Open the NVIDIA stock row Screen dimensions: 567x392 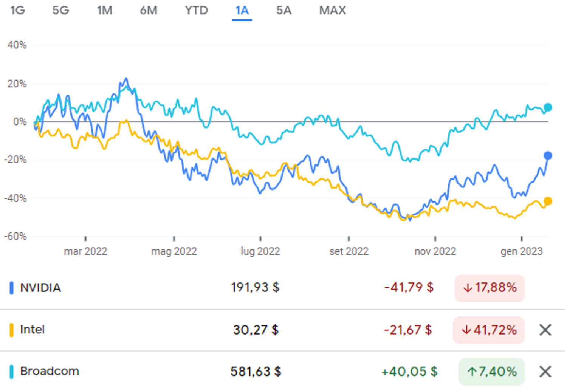point(283,288)
